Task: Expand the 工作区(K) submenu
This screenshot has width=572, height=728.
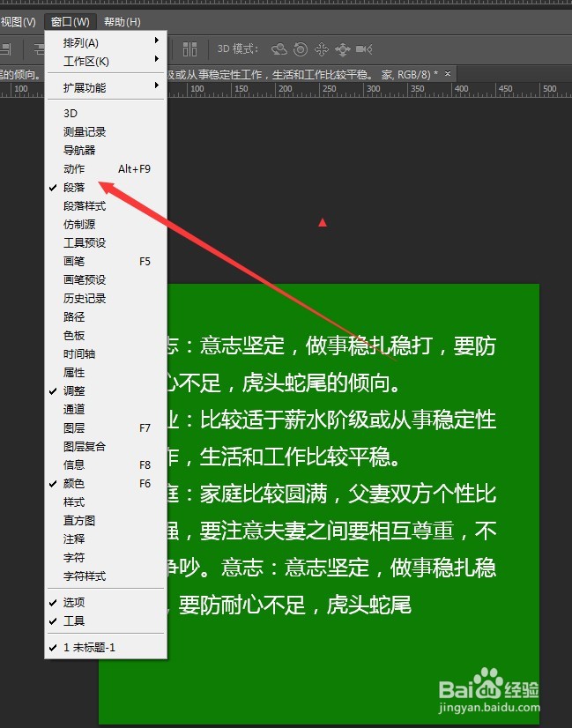Action: click(107, 62)
